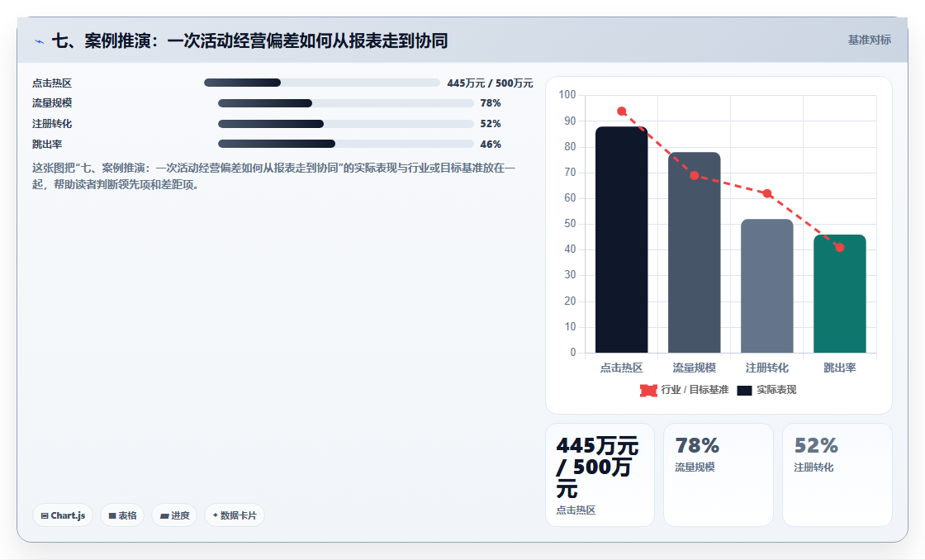This screenshot has width=925, height=560.
Task: Open the 78% 流量规模 data card
Action: tap(719, 474)
